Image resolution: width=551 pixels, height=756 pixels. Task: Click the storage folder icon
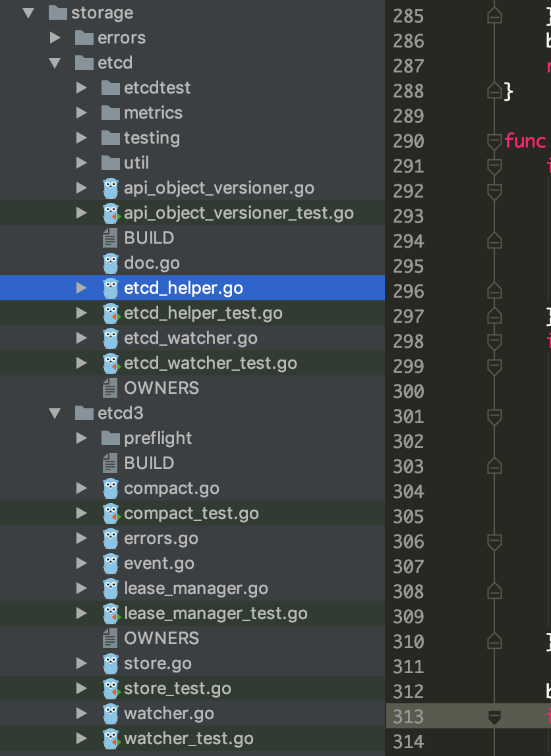58,13
